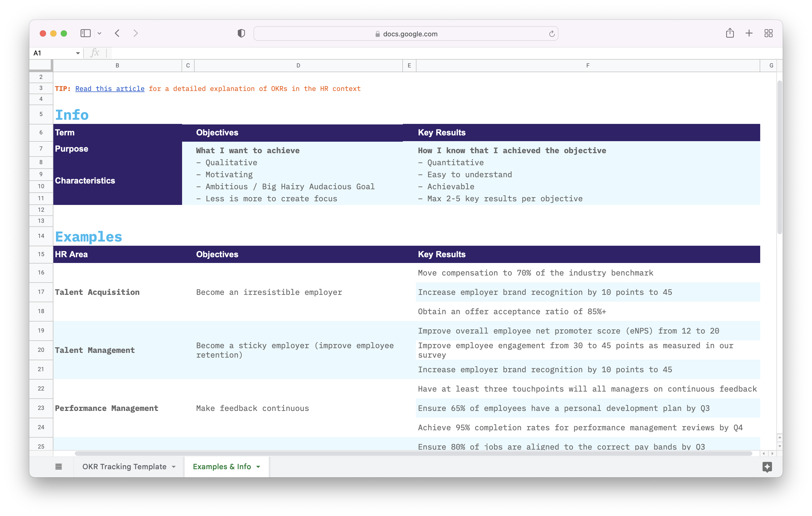Open the Share icon in toolbar
This screenshot has height=516, width=812.
coord(730,33)
